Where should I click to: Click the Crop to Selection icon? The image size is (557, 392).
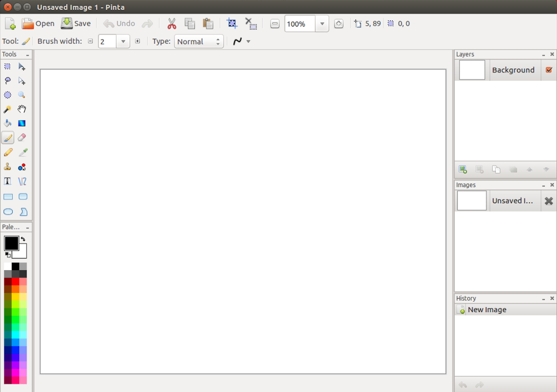point(232,23)
